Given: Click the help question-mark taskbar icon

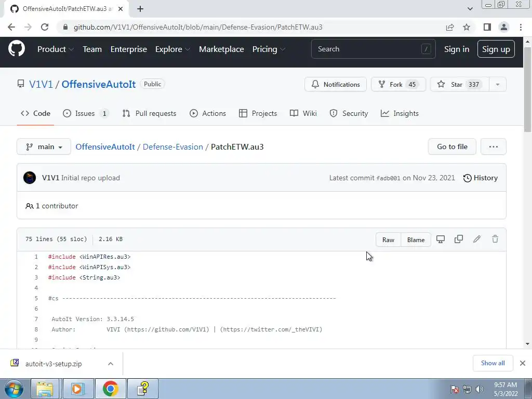Looking at the screenshot, I should [143, 389].
